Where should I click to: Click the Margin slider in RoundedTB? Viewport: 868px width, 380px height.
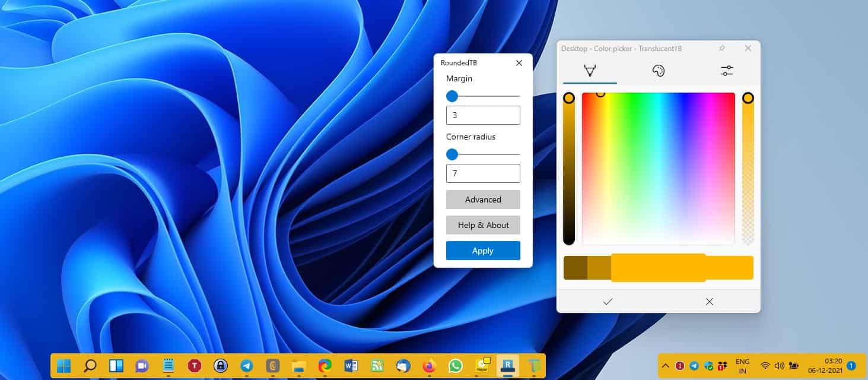(483, 96)
